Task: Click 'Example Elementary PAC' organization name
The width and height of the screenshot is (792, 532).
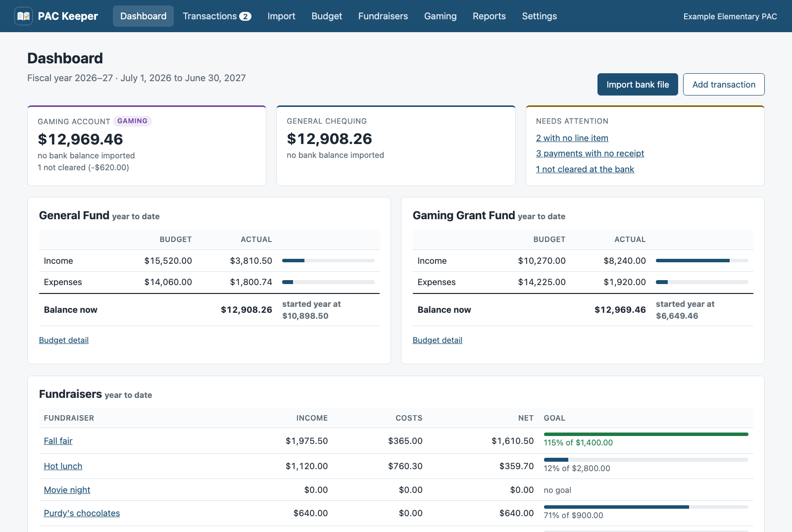Action: click(730, 16)
